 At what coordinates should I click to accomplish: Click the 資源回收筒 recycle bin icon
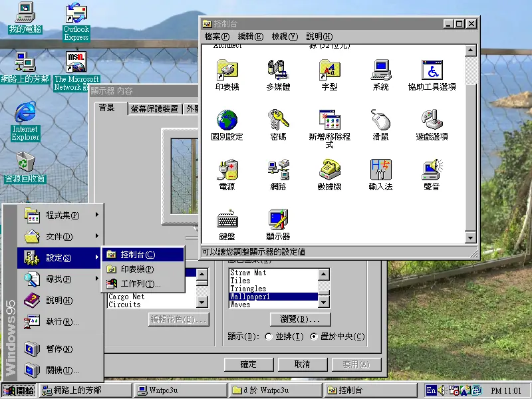tap(25, 168)
